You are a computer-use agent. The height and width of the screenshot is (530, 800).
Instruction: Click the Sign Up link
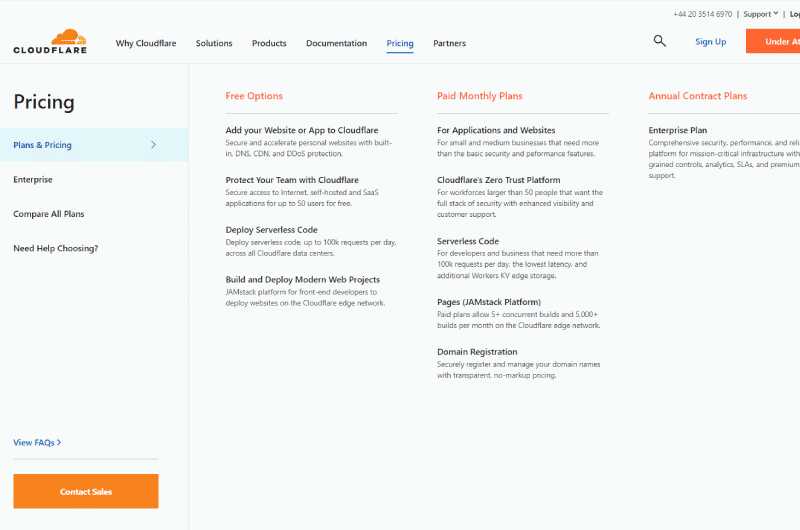[710, 42]
